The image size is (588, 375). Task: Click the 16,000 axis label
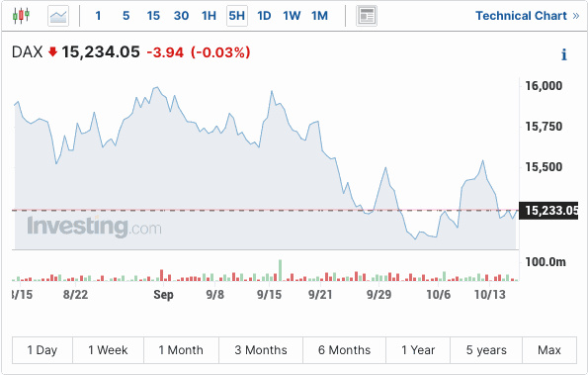pos(544,86)
